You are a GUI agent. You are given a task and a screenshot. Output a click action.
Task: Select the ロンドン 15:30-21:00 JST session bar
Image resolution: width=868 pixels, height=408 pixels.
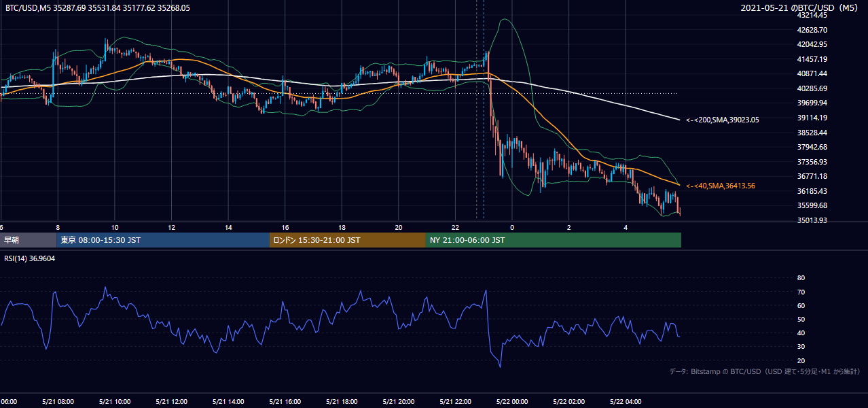click(x=348, y=240)
